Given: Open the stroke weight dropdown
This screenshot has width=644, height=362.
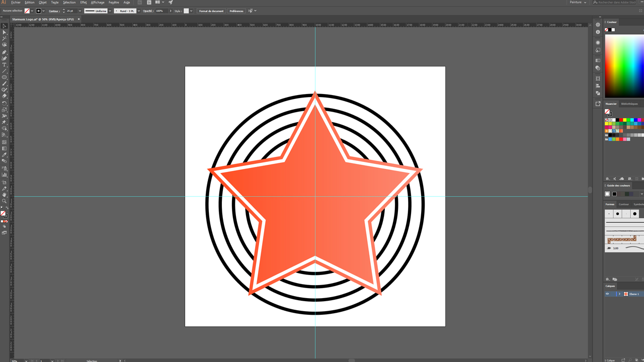Looking at the screenshot, I should pos(79,11).
